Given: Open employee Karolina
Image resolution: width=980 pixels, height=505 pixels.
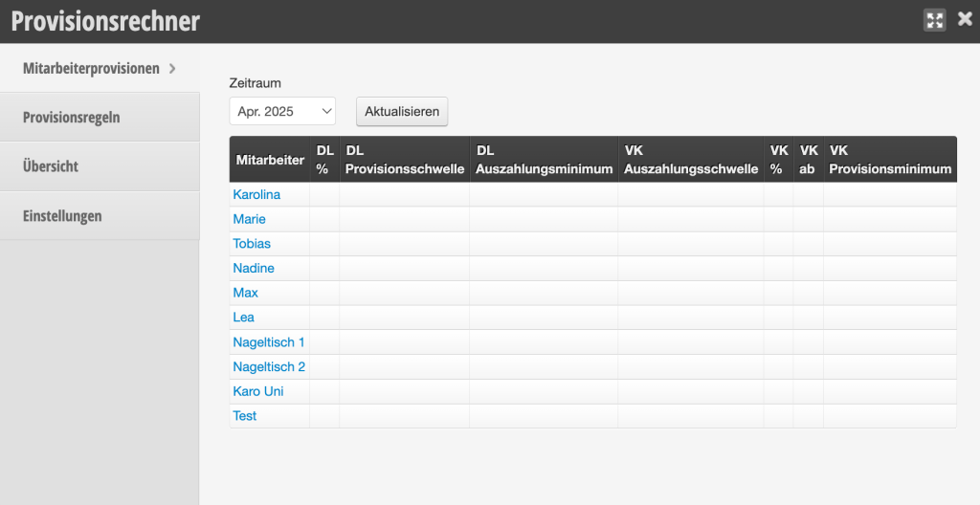Looking at the screenshot, I should (256, 194).
